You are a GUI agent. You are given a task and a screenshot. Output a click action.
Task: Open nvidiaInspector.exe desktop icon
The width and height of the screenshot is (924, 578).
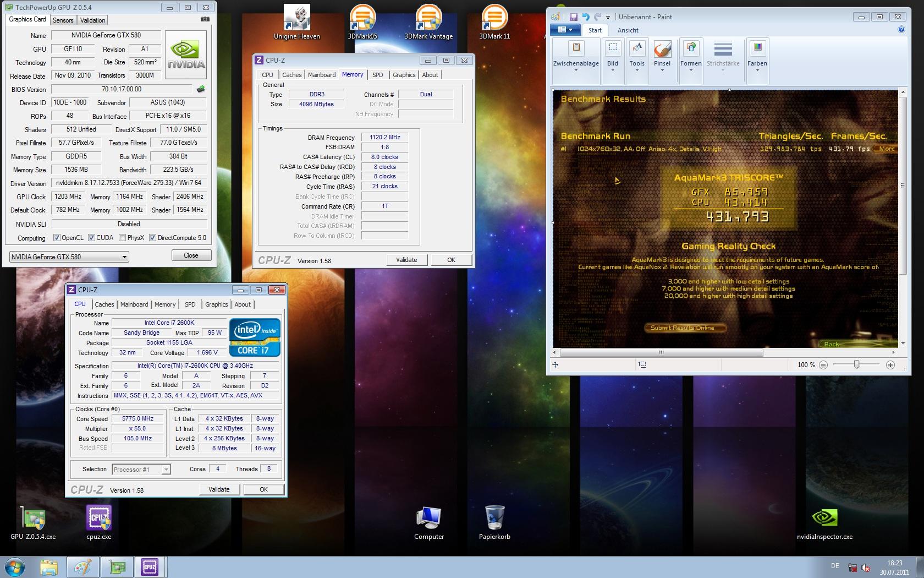[824, 522]
